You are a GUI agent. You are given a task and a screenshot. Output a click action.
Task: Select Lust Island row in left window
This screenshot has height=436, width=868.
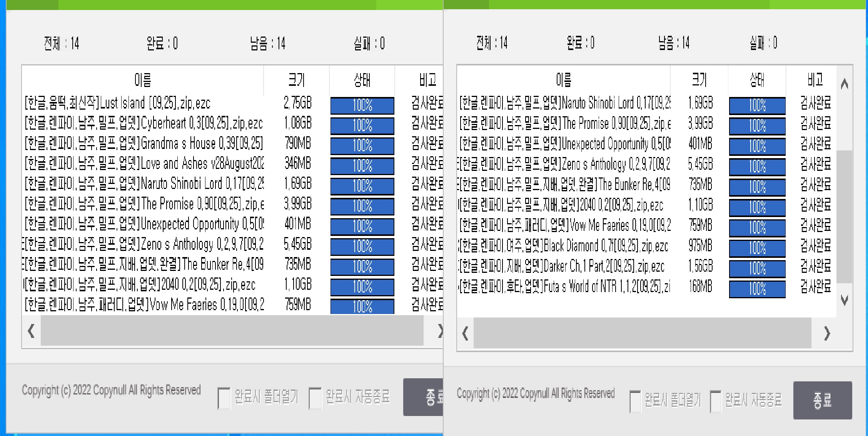232,104
